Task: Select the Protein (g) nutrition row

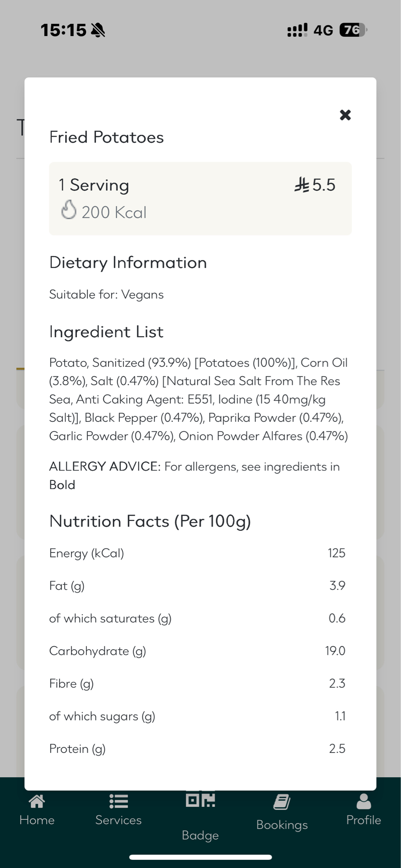Action: pos(197,749)
